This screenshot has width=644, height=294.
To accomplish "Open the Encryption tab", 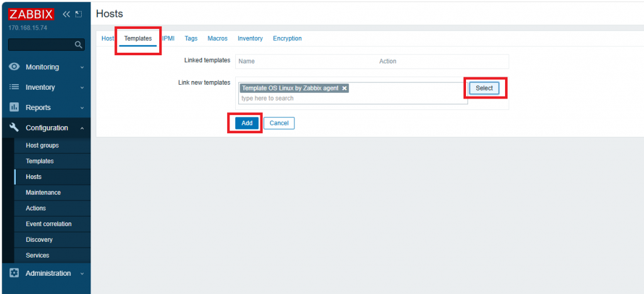I will tap(287, 38).
